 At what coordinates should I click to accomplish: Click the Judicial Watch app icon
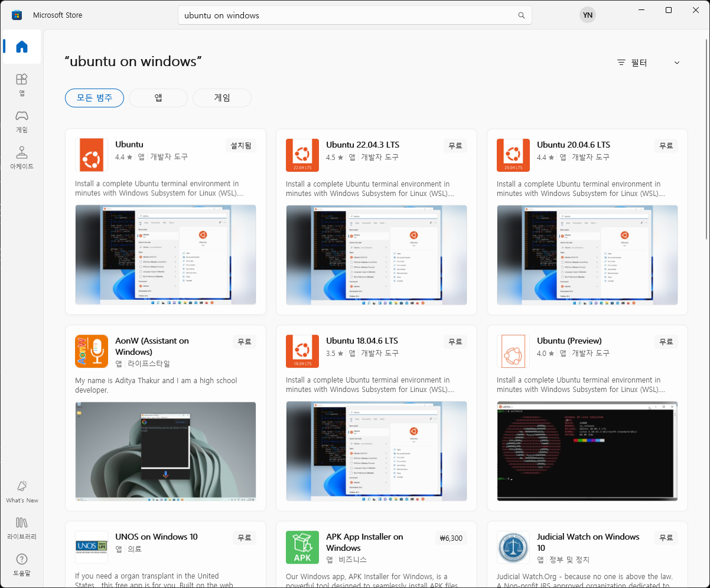tap(513, 547)
